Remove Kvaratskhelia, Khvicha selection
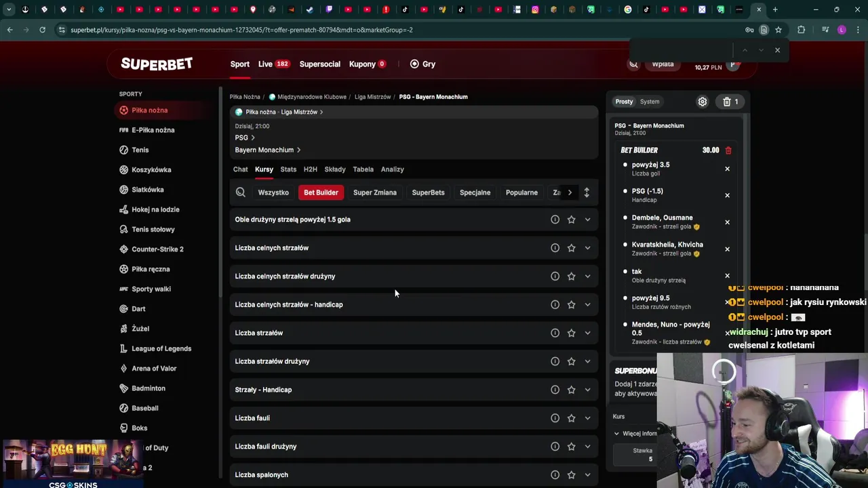 pos(727,249)
